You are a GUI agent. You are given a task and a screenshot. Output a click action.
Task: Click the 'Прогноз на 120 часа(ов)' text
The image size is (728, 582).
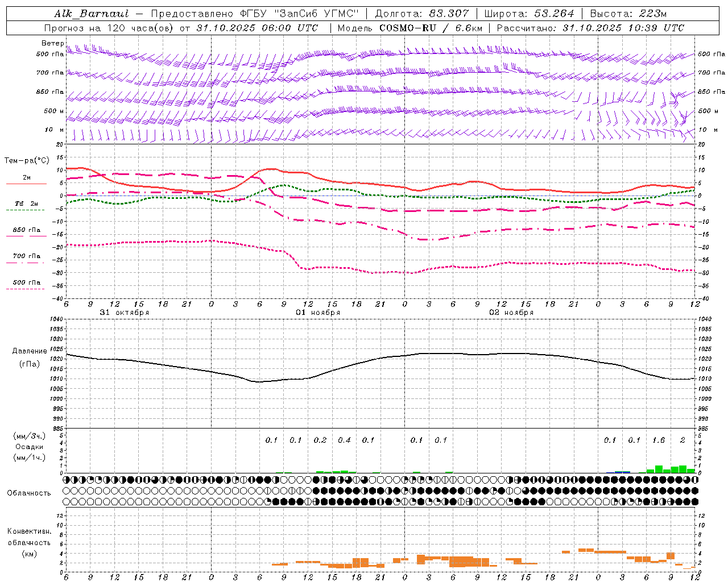tap(109, 28)
